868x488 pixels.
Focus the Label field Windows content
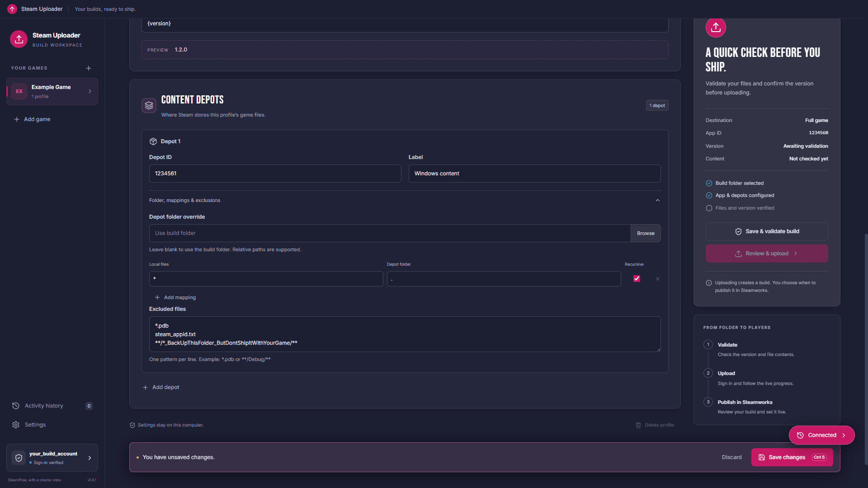534,174
